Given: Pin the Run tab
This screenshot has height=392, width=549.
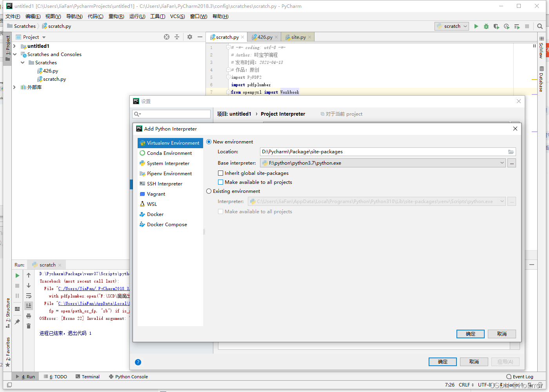Looking at the screenshot, I should (17, 322).
